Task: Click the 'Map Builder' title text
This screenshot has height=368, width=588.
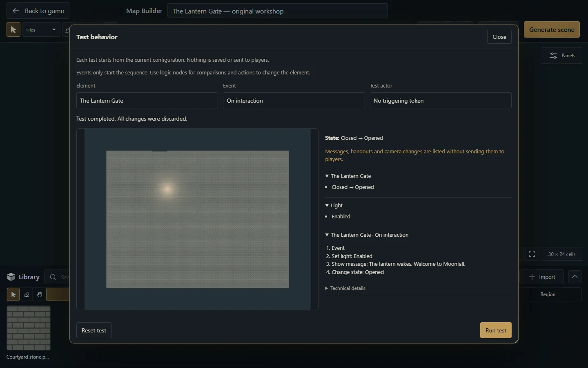Action: (x=144, y=11)
